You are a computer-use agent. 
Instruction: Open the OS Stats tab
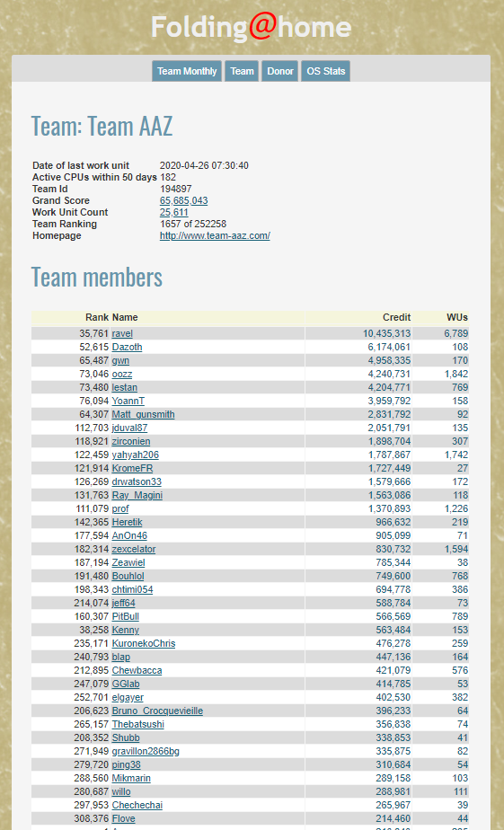coord(325,71)
